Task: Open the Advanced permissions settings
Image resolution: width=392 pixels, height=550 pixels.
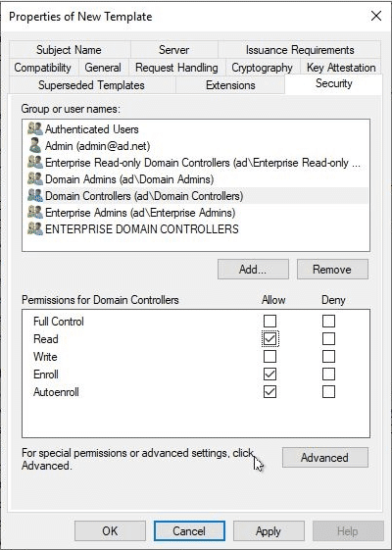Action: pos(325,458)
